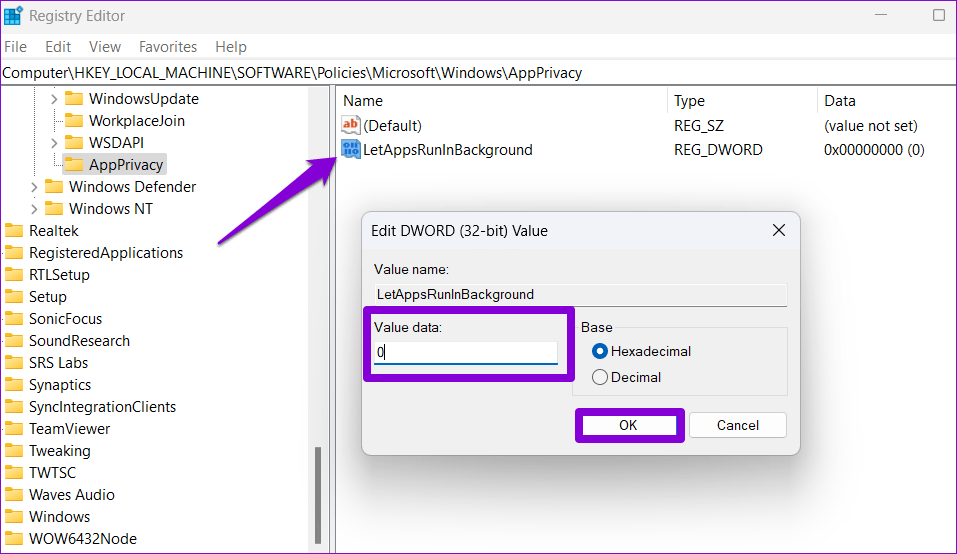Click the LetAppsRunInBackground DWORD value icon
Viewport: 957px width, 554px height.
[x=350, y=149]
